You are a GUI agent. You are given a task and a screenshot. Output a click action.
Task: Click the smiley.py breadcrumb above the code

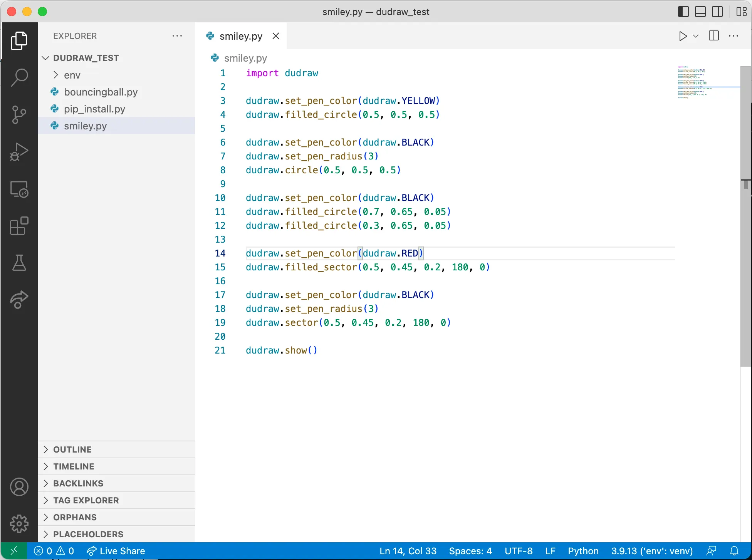click(245, 58)
